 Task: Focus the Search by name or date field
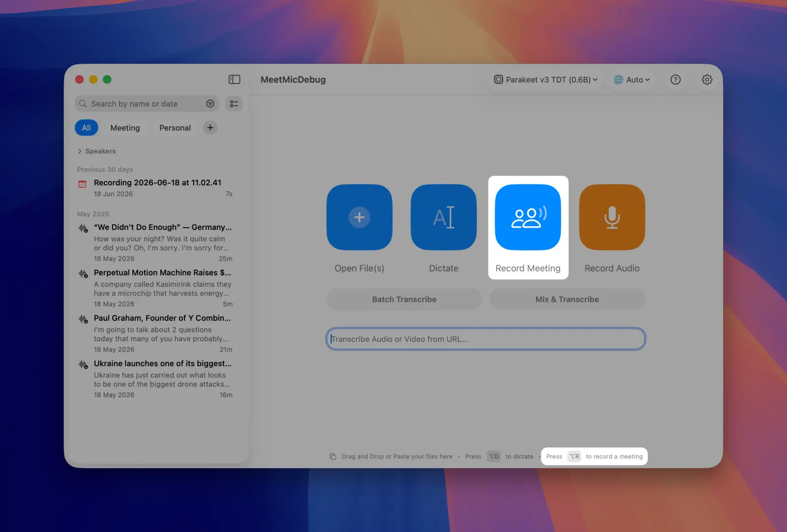[x=147, y=104]
